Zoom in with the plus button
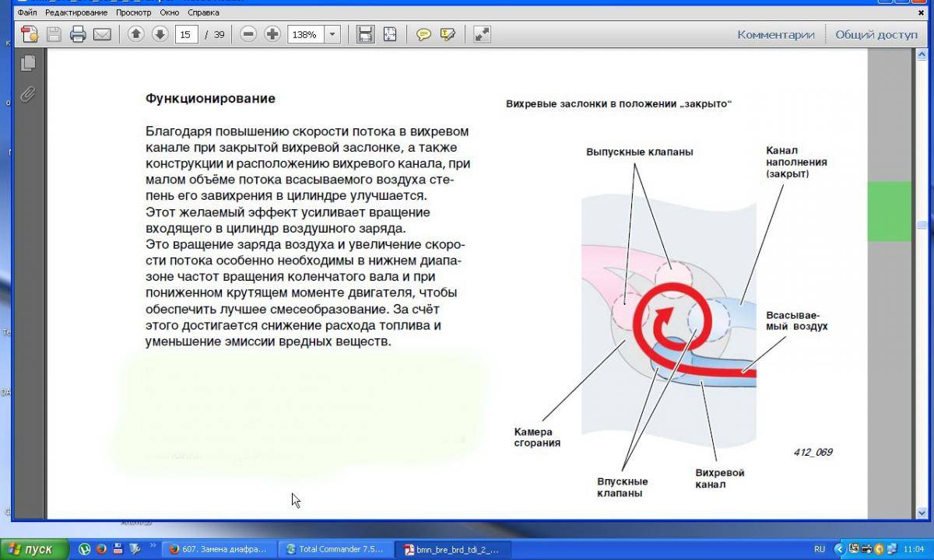The image size is (934, 560). coord(272,34)
